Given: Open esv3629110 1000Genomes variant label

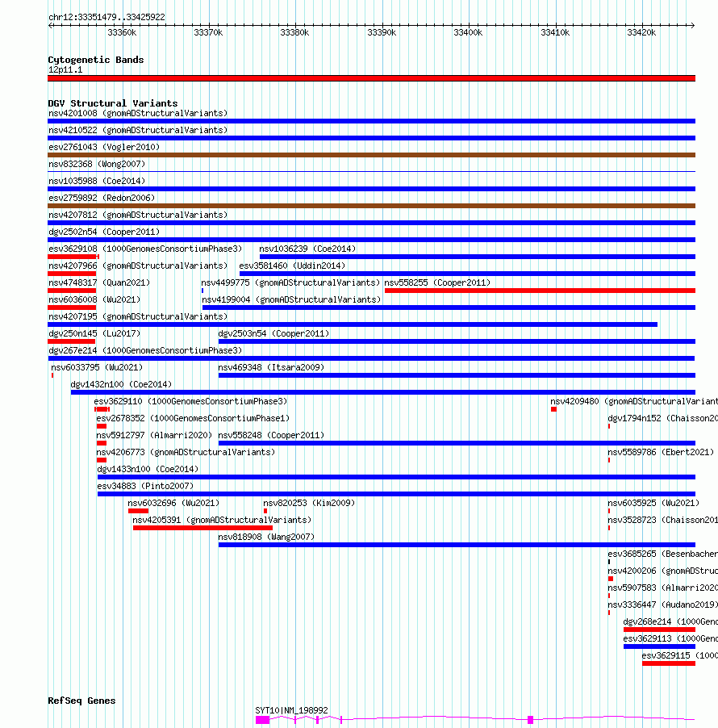Looking at the screenshot, I should click(190, 402).
